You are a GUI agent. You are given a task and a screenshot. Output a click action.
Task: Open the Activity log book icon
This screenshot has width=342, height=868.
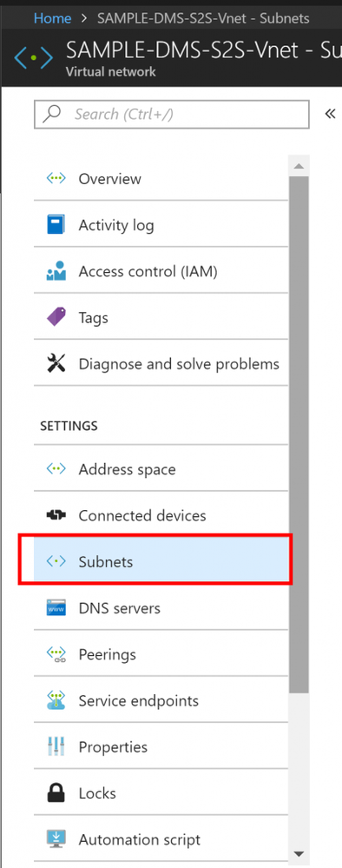(x=56, y=225)
